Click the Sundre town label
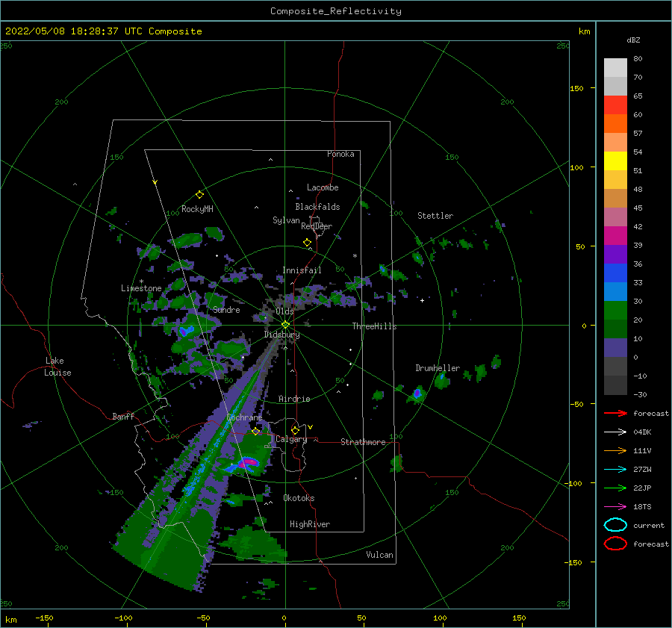672x628 pixels. [226, 310]
